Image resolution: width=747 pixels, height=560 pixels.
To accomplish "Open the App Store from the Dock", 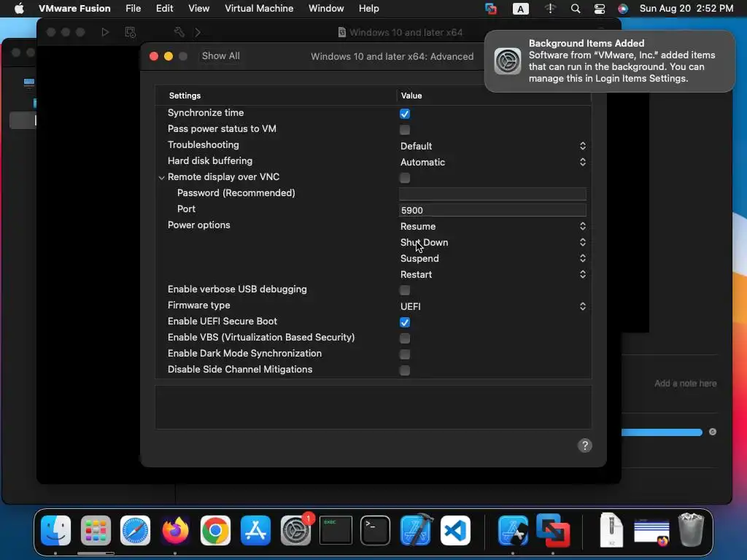I will pyautogui.click(x=255, y=530).
